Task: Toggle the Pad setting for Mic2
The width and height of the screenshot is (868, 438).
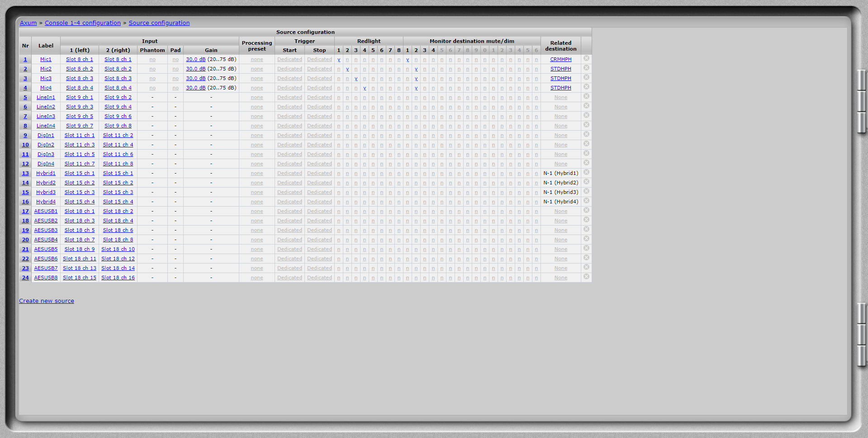Action: [x=175, y=69]
